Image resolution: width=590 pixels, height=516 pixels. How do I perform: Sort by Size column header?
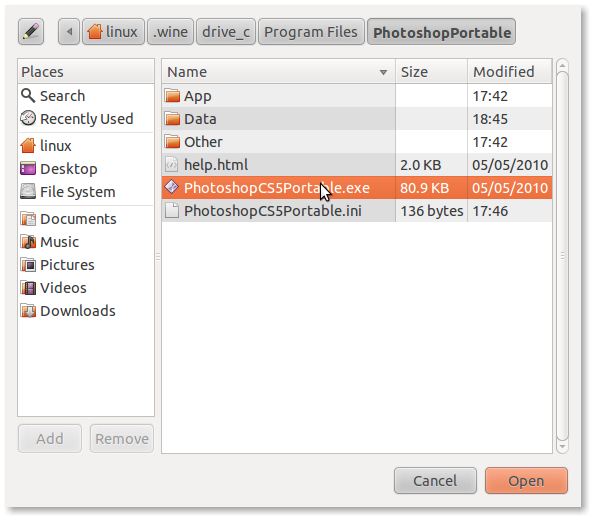(432, 72)
